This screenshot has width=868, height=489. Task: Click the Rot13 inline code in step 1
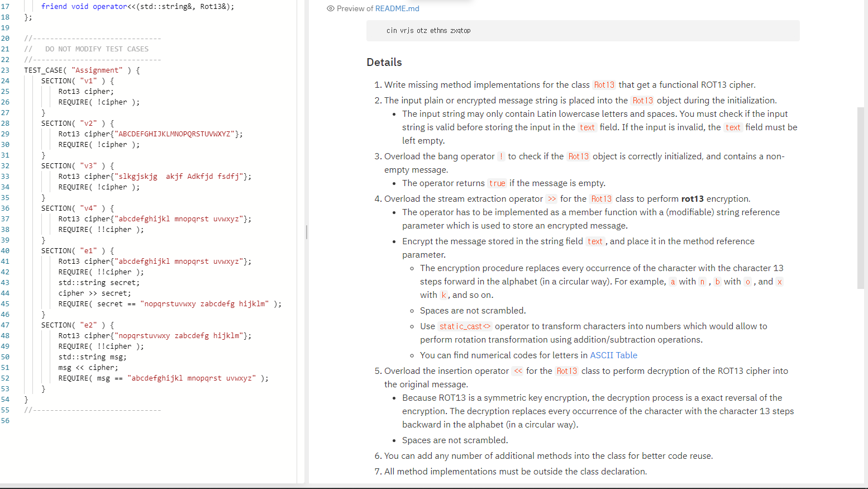point(604,85)
